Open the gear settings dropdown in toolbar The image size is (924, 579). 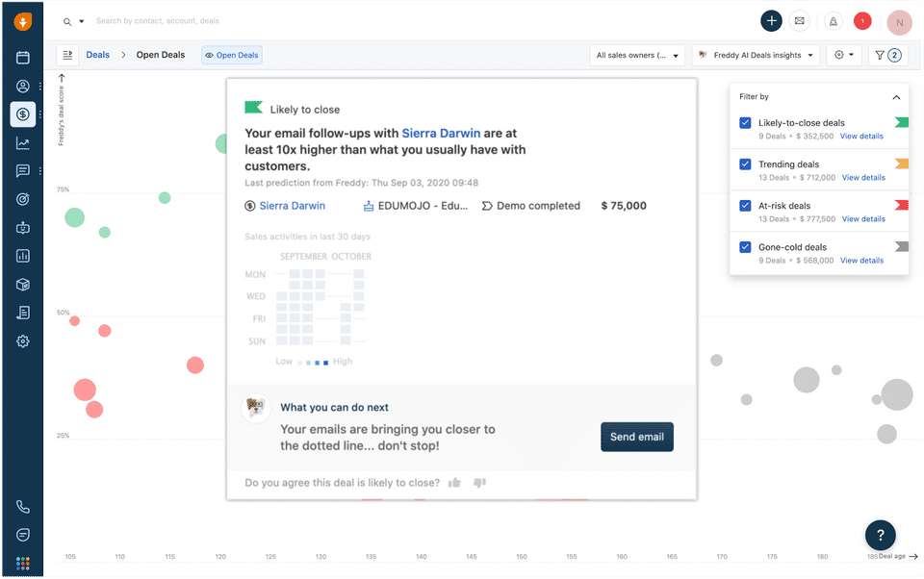point(844,55)
